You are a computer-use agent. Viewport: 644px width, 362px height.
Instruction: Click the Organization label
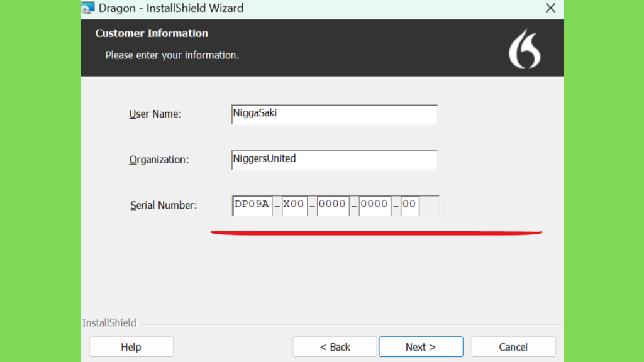coord(159,160)
